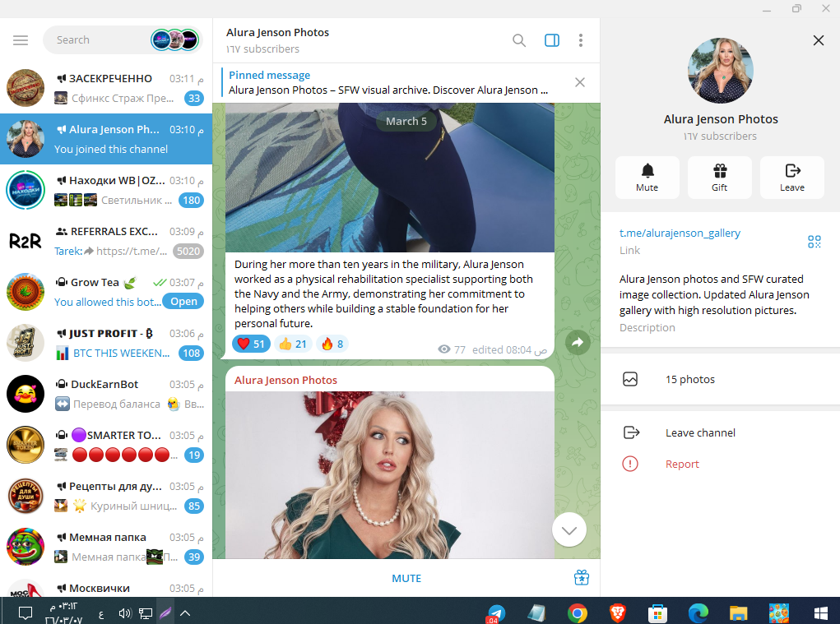
Task: Click unread badge 5020
Action: 188,251
